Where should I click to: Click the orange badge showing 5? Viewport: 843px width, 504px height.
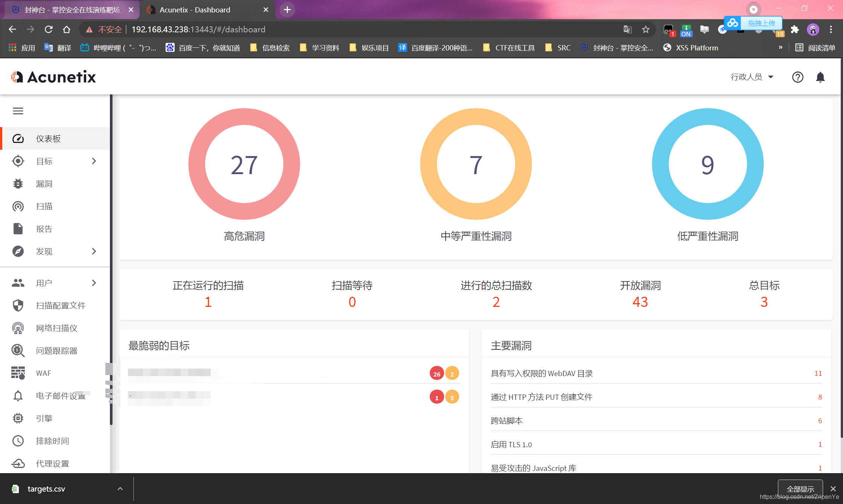[452, 397]
